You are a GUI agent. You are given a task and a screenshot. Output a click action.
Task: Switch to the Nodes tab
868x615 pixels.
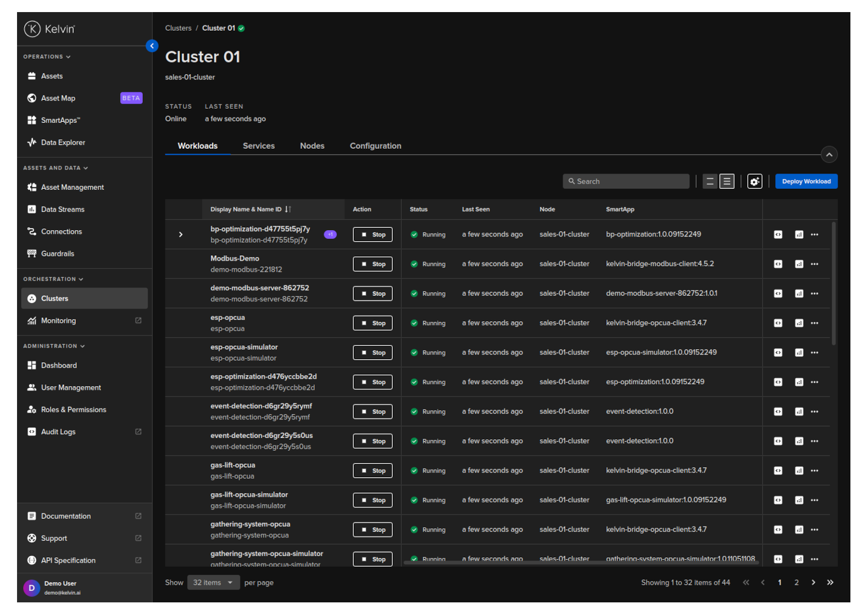tap(311, 146)
